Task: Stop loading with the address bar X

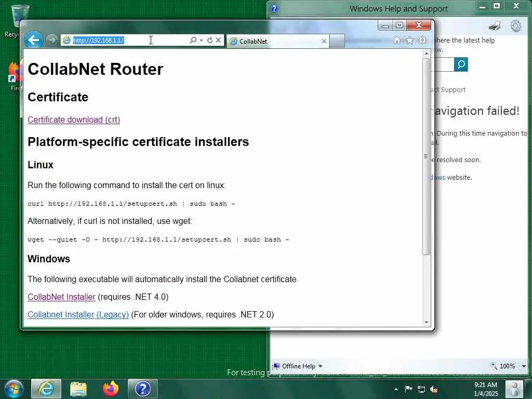Action: pyautogui.click(x=218, y=40)
